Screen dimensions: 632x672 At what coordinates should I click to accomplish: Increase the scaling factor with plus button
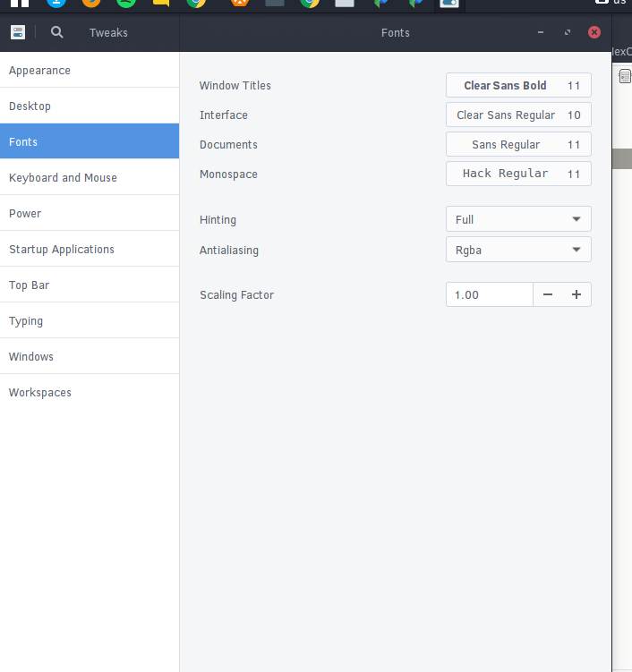(576, 294)
